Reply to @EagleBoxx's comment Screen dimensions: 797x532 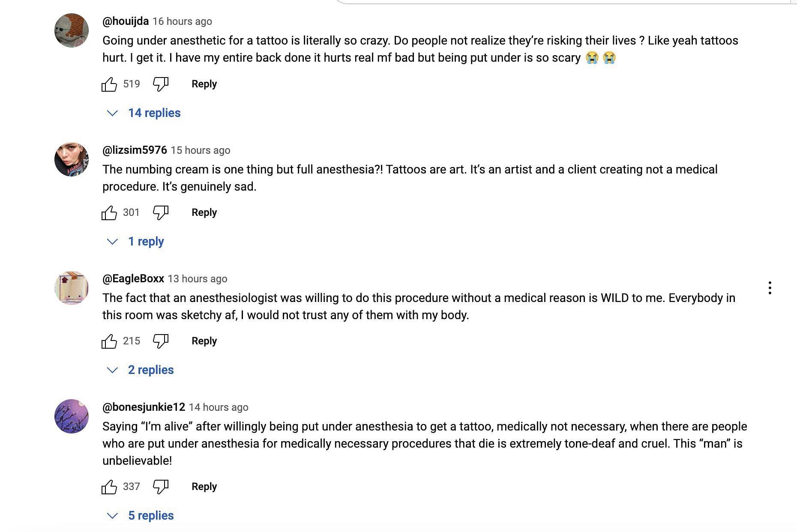[204, 341]
